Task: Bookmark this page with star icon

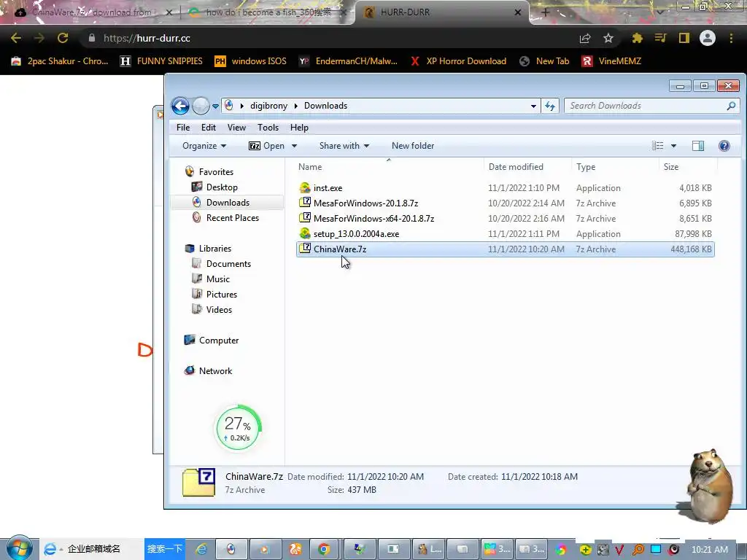Action: coord(608,38)
